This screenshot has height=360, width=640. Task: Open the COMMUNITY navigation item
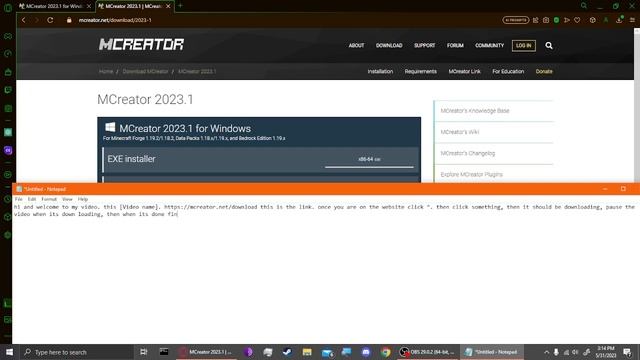pyautogui.click(x=489, y=45)
